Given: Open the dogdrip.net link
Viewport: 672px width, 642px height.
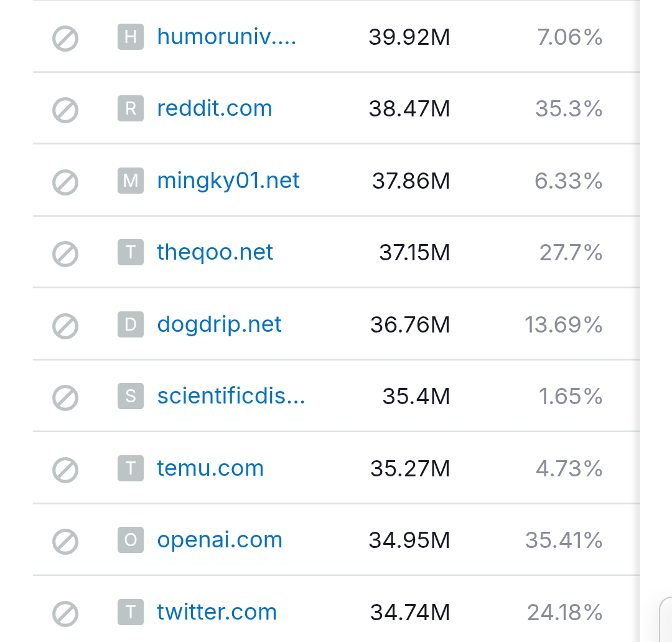Looking at the screenshot, I should point(220,324).
